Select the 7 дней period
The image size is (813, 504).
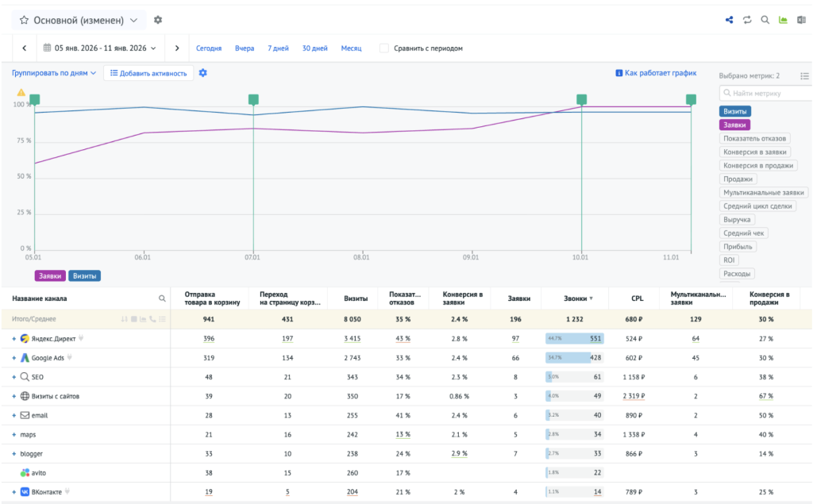point(278,48)
